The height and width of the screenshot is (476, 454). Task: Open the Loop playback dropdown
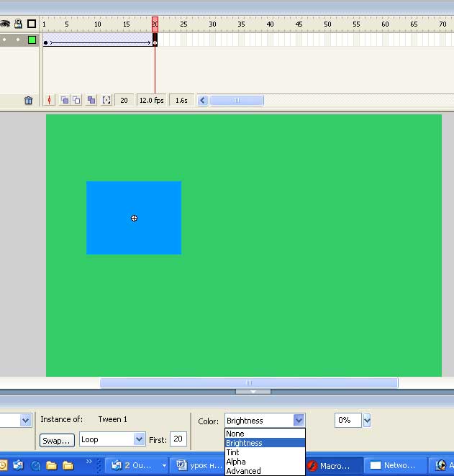click(139, 439)
